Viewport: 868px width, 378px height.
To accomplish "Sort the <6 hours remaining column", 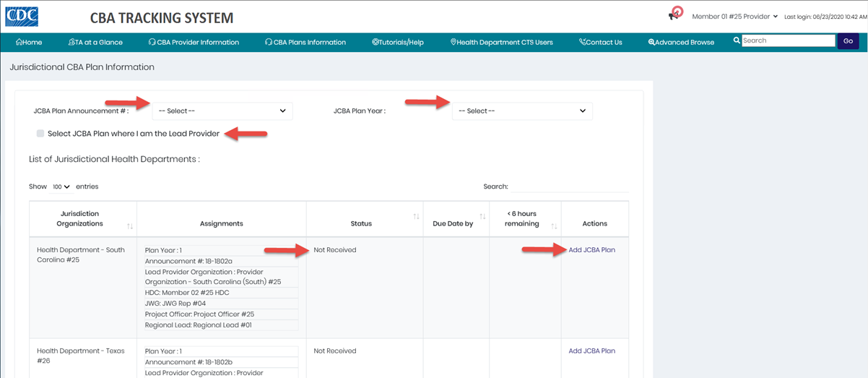I will point(554,226).
